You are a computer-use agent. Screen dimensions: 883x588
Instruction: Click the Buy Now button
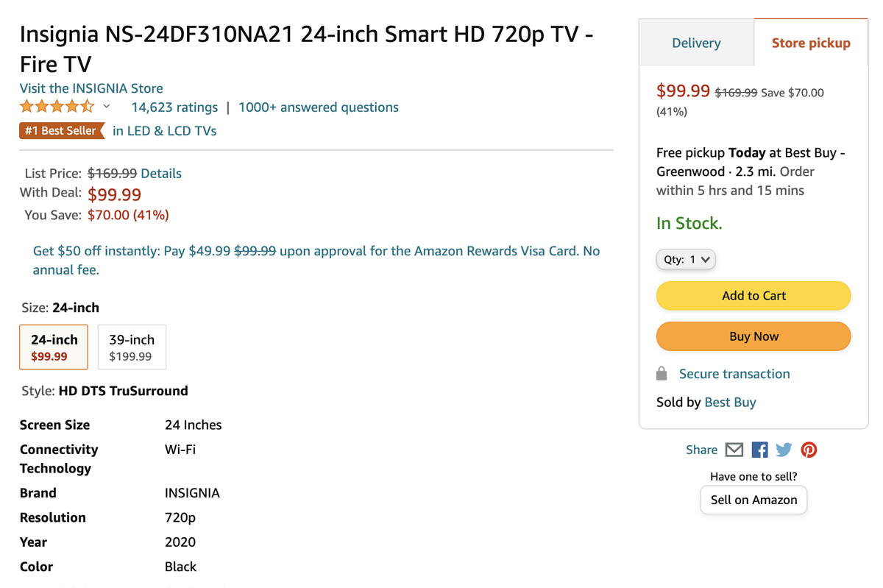[x=753, y=336]
